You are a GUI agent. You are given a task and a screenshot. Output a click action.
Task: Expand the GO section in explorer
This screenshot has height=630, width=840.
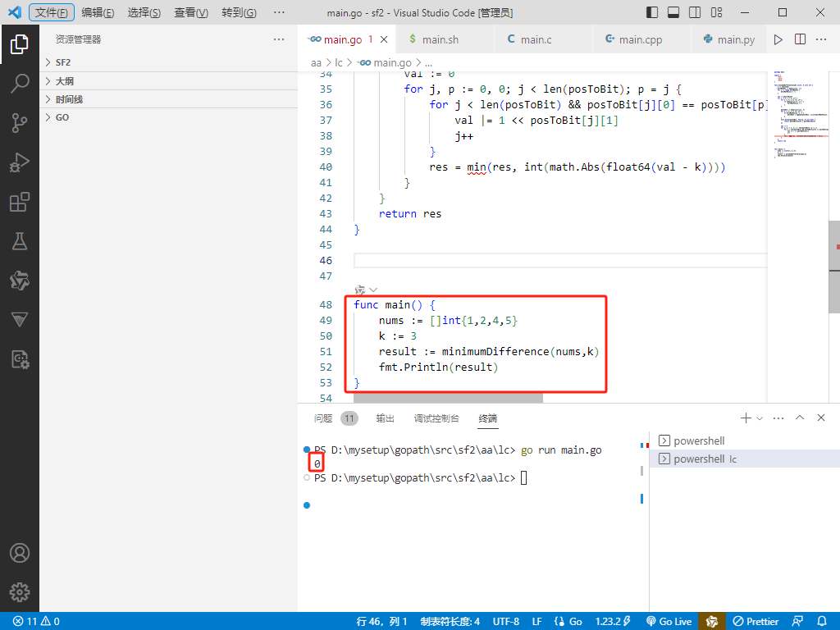169,118
